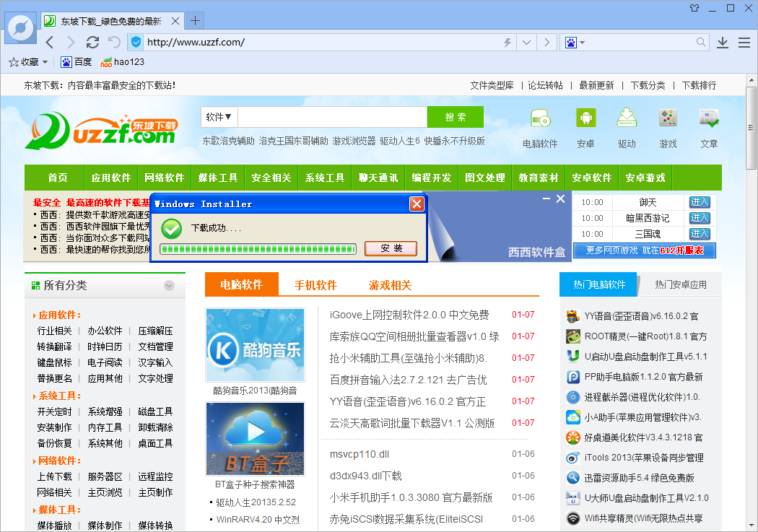Screen dimensions: 758x532
Task: Click the undo closed tab icon
Action: point(114,43)
